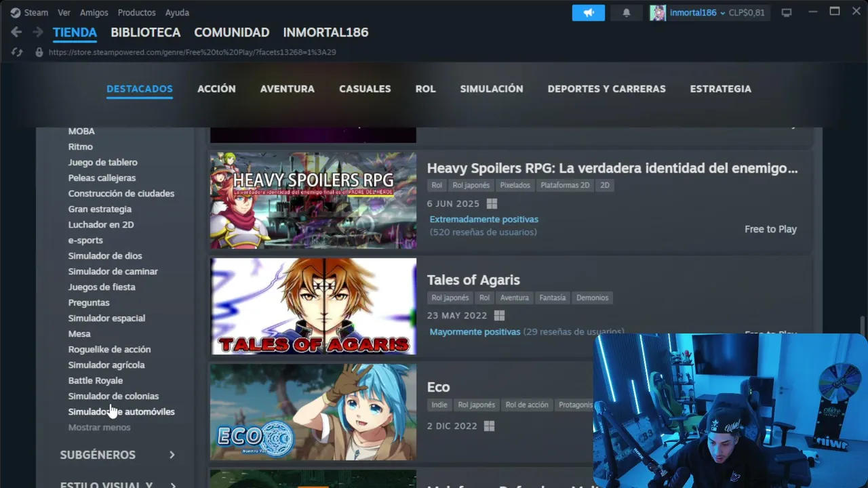Image resolution: width=868 pixels, height=488 pixels.
Task: Select the ESTRATEGIA genre tab
Action: (x=721, y=89)
